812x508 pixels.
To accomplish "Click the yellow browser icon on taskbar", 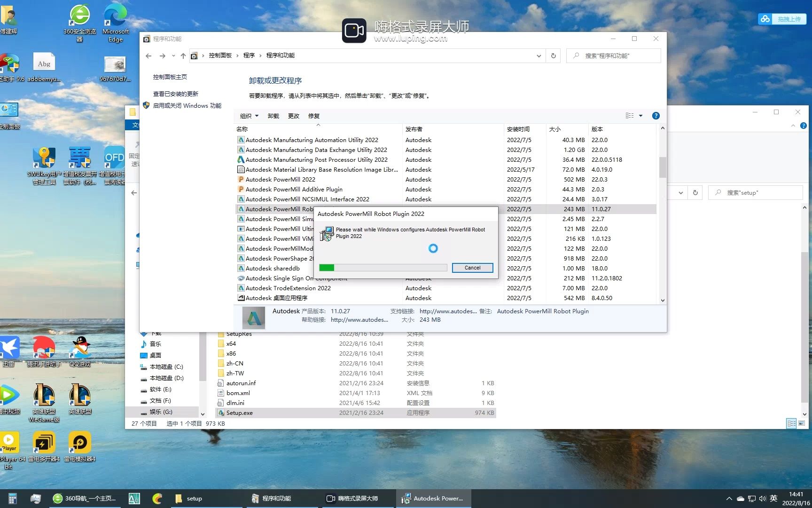I will click(157, 498).
